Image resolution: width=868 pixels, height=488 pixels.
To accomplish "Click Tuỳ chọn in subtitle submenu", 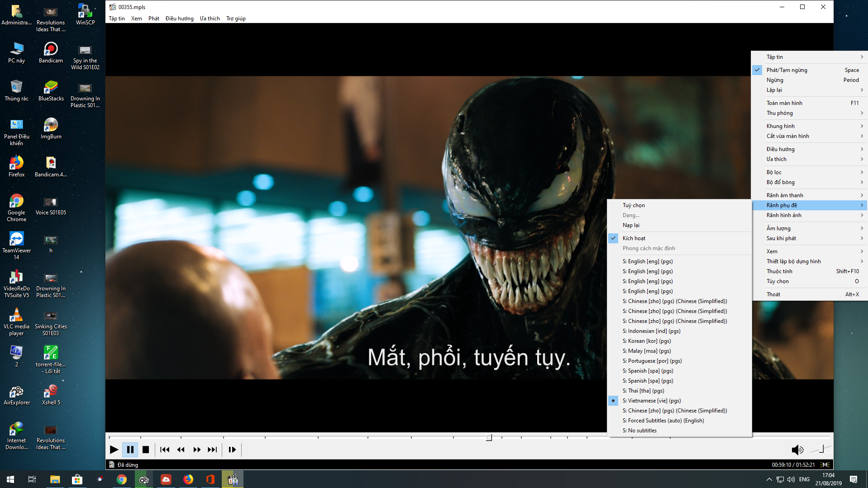I will 679,205.
